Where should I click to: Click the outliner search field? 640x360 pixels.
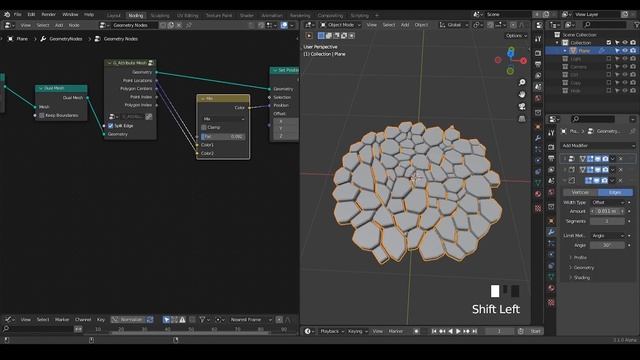coord(604,25)
